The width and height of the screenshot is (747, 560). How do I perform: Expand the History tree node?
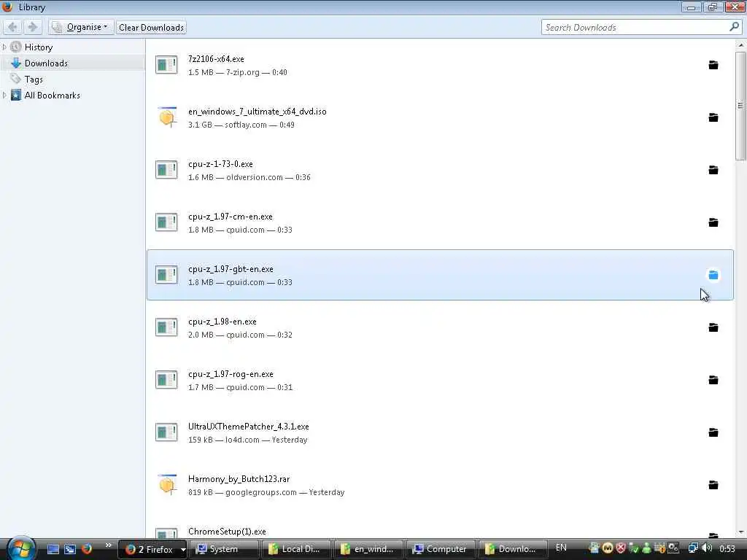[4, 47]
